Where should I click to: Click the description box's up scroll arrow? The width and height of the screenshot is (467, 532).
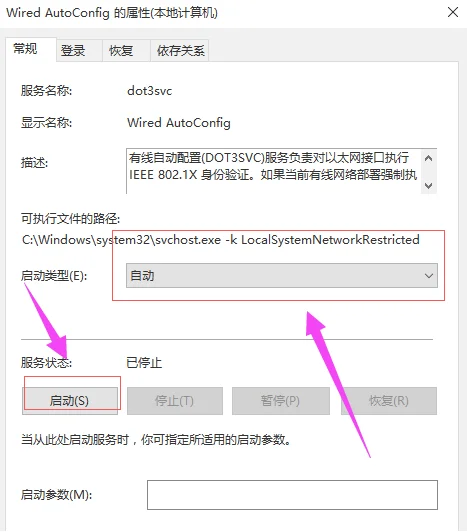coord(429,158)
